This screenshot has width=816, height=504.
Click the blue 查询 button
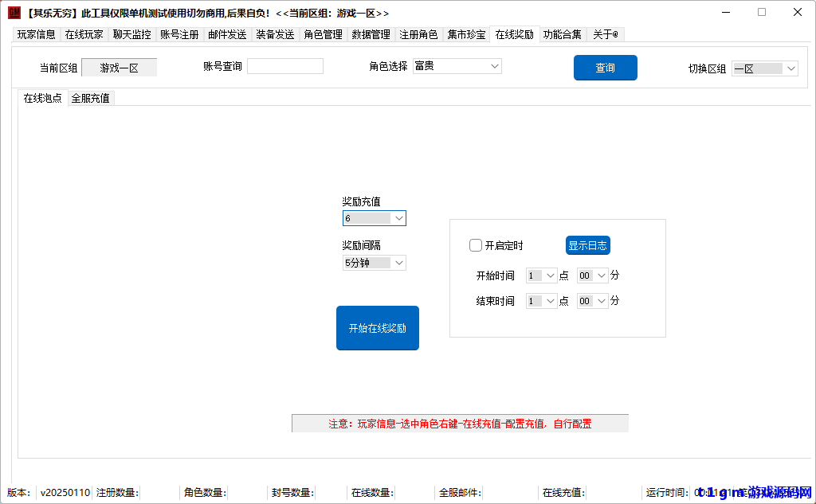pos(605,68)
